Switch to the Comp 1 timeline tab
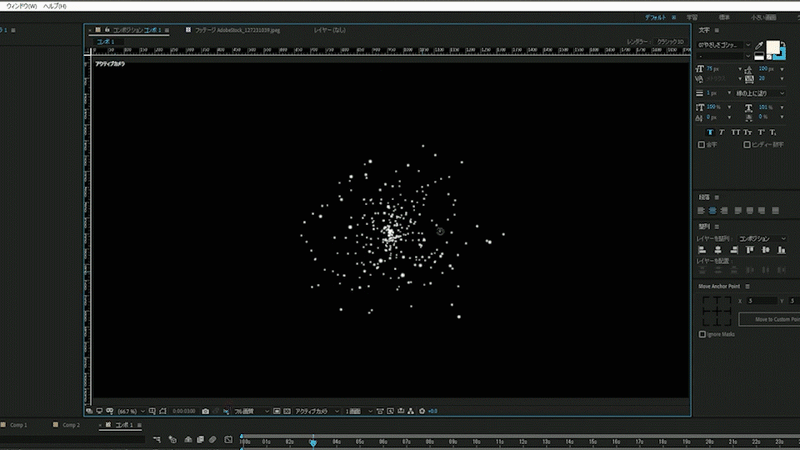The width and height of the screenshot is (800, 450). click(19, 425)
